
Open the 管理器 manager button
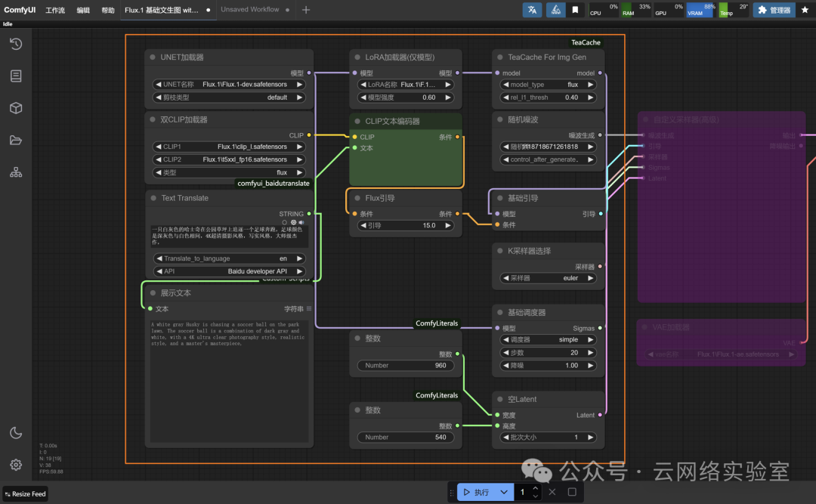click(x=774, y=10)
